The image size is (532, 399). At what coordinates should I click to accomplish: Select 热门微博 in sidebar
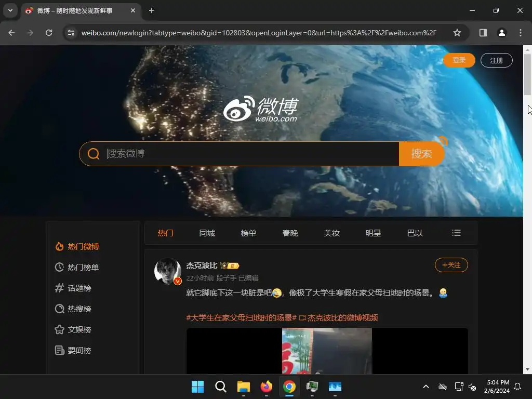[77, 247]
